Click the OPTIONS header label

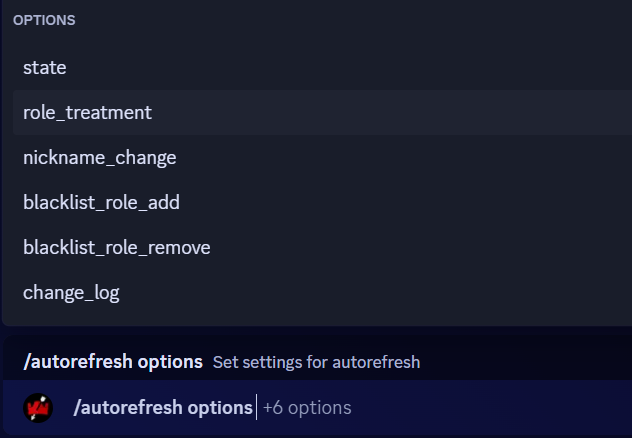(x=44, y=20)
